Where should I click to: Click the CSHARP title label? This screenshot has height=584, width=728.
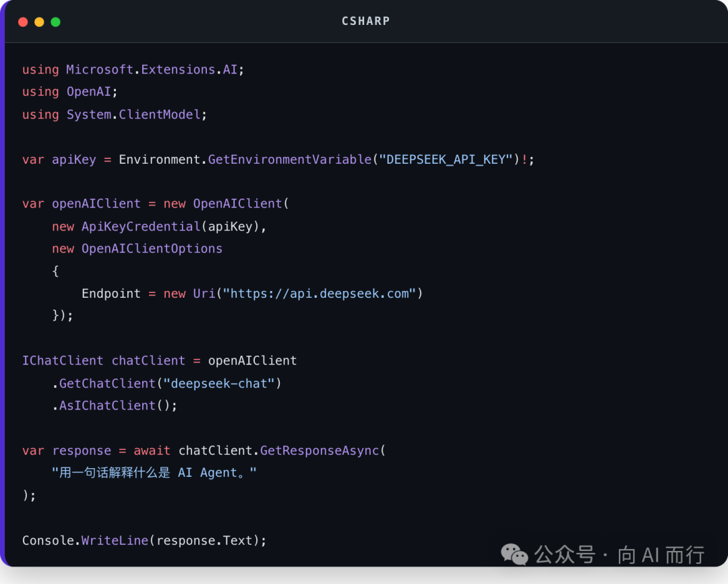366,22
